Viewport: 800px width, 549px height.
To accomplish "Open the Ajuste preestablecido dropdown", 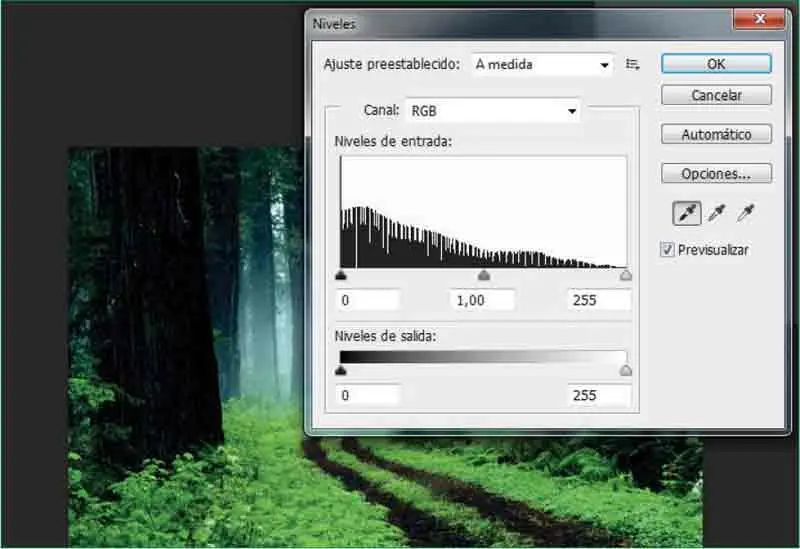I will 542,64.
